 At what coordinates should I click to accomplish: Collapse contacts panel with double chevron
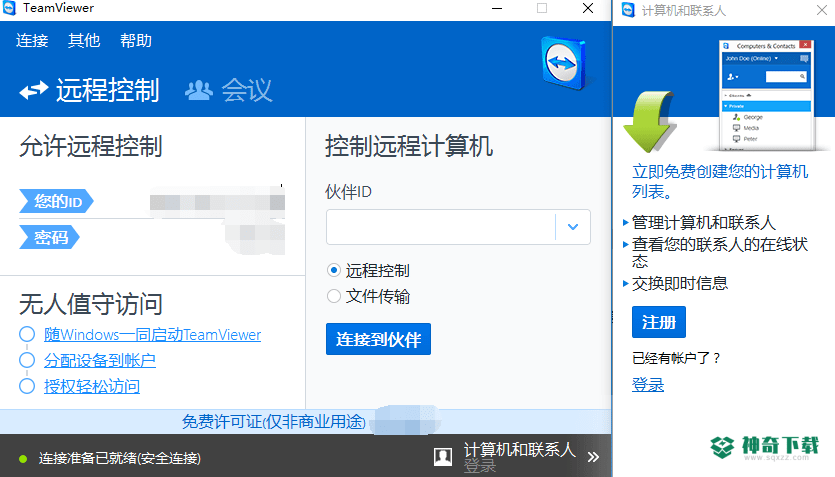coord(593,457)
